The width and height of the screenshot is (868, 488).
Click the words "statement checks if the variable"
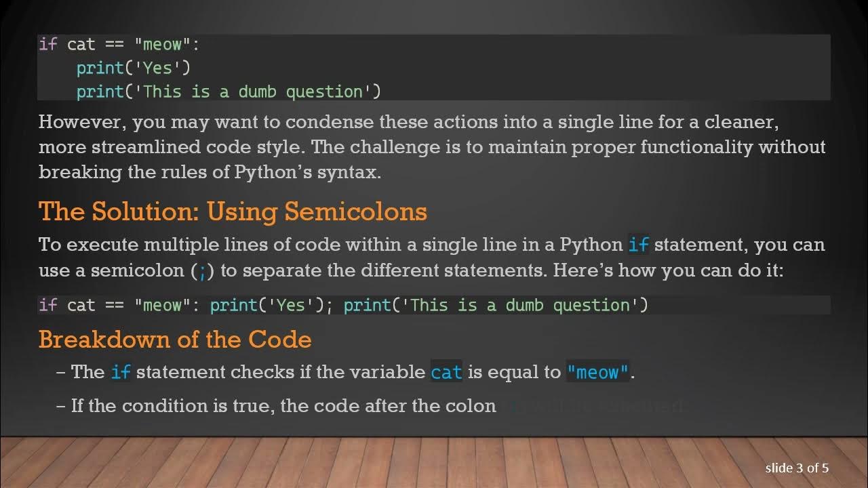tap(281, 372)
